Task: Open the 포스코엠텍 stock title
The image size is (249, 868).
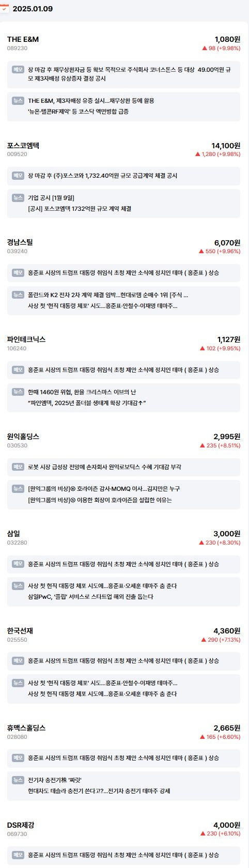Action: click(x=23, y=146)
